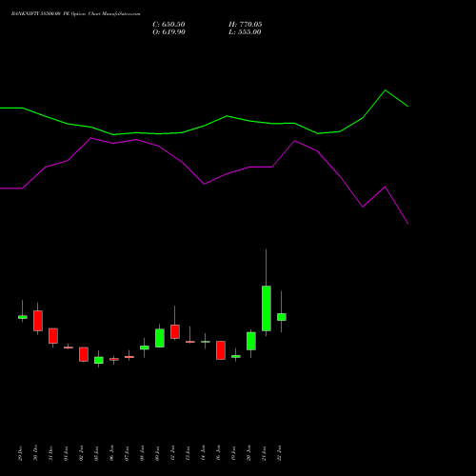Screen dimensions: 476x476
Task: Select the 29 Dec date label
Action: pos(20,453)
